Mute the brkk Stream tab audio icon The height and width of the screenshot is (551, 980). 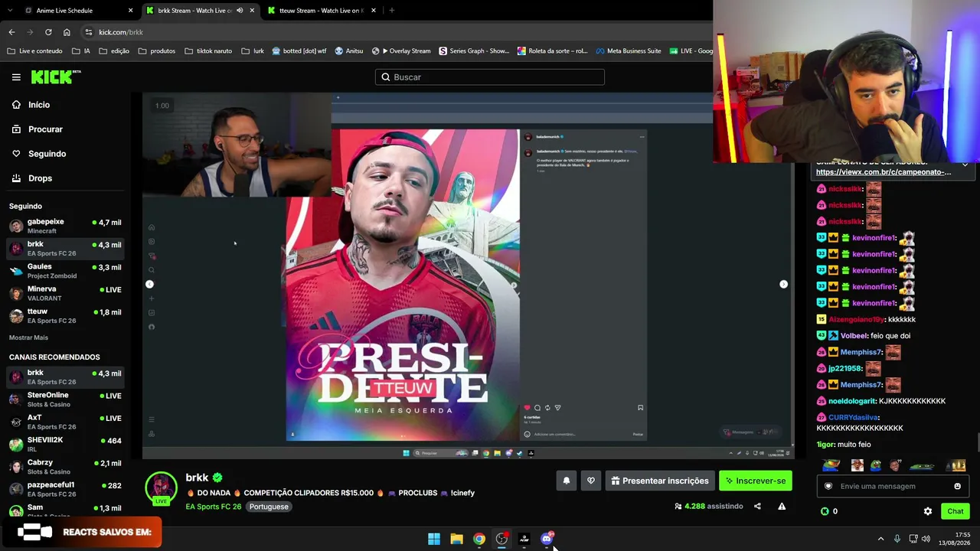pos(240,11)
